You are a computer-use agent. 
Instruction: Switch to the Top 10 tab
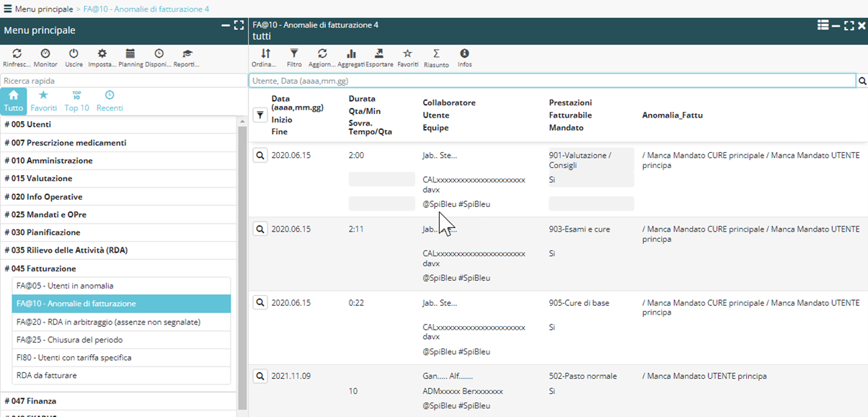(76, 100)
